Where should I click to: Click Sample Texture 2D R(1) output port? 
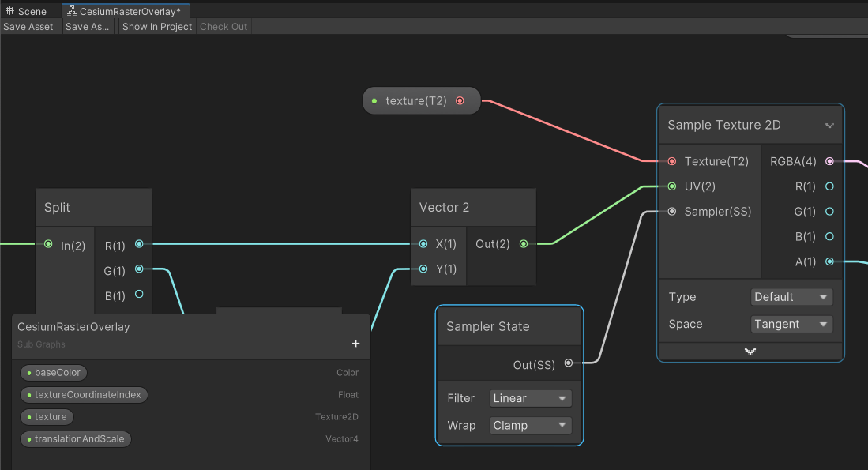(830, 186)
